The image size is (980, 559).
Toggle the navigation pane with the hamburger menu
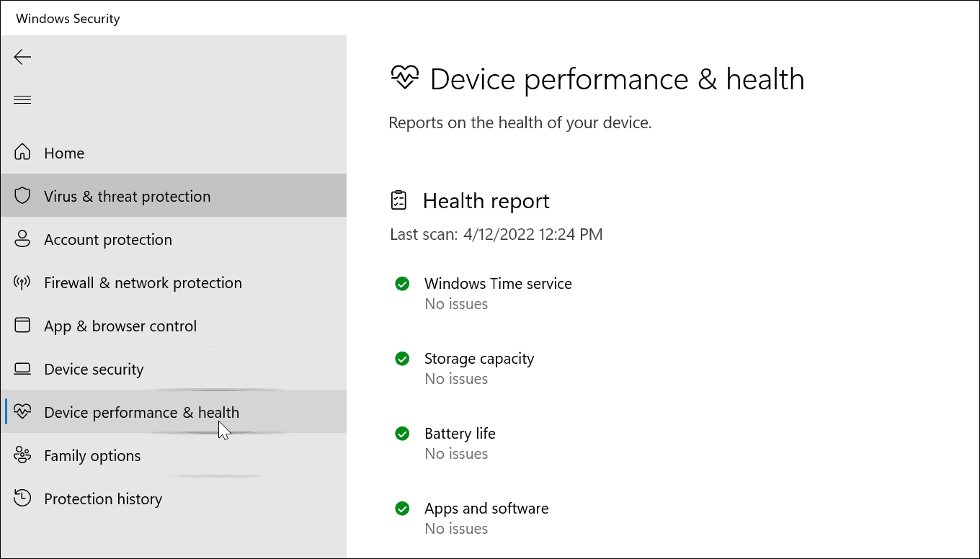[22, 99]
